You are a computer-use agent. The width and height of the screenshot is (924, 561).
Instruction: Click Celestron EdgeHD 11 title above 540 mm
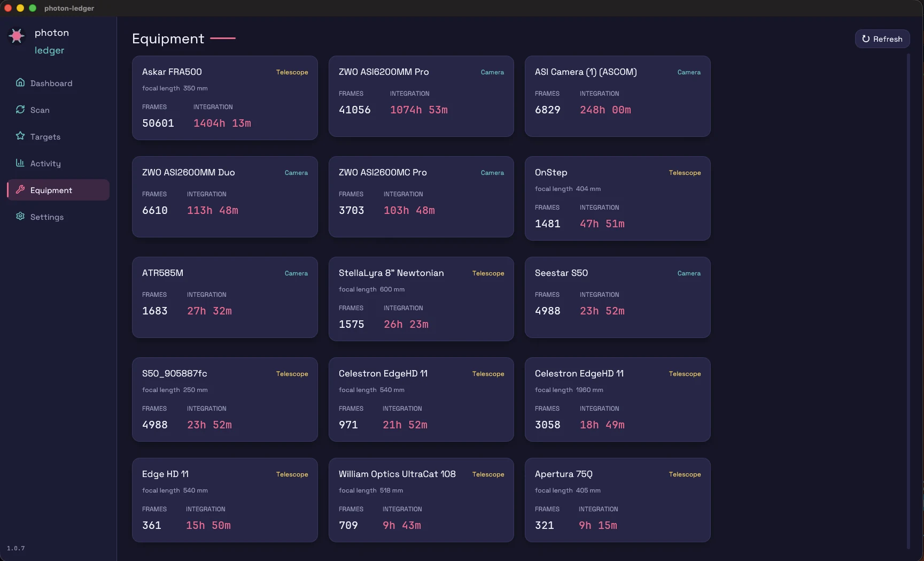tap(383, 373)
